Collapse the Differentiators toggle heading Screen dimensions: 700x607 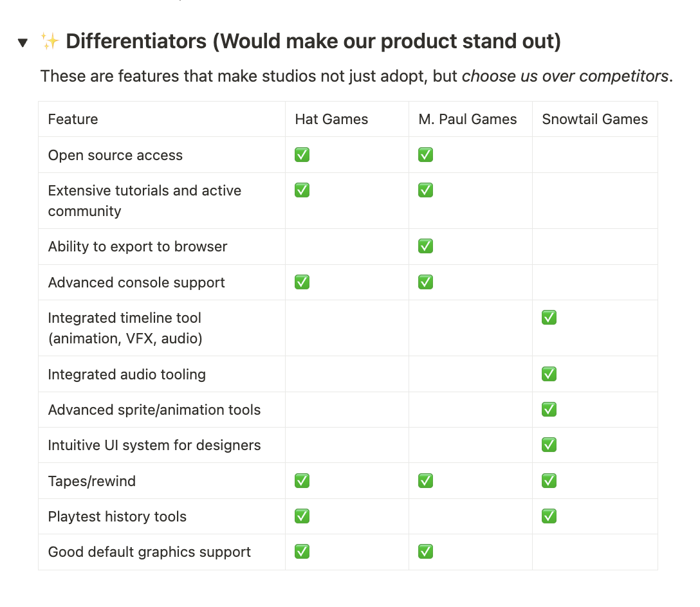click(23, 42)
